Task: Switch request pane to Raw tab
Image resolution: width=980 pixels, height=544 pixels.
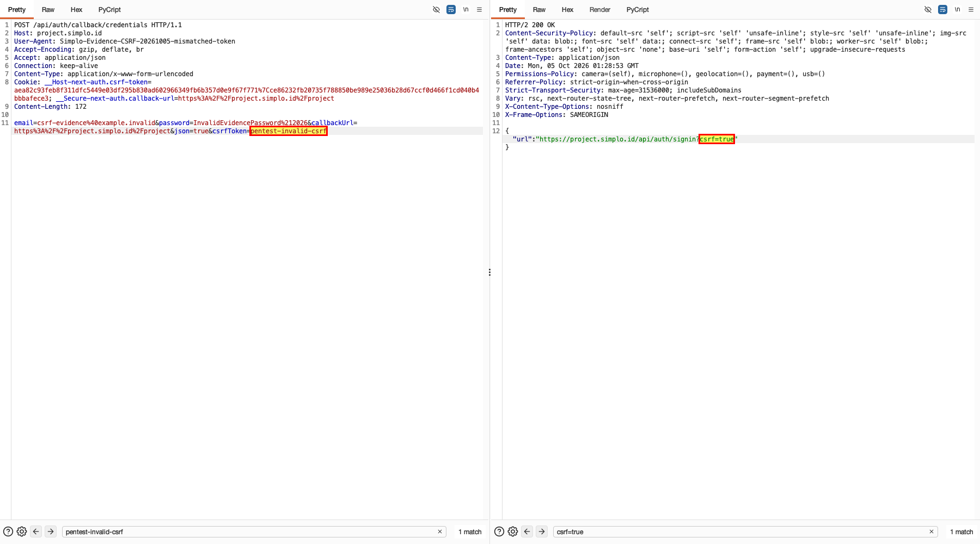Action: pos(48,10)
